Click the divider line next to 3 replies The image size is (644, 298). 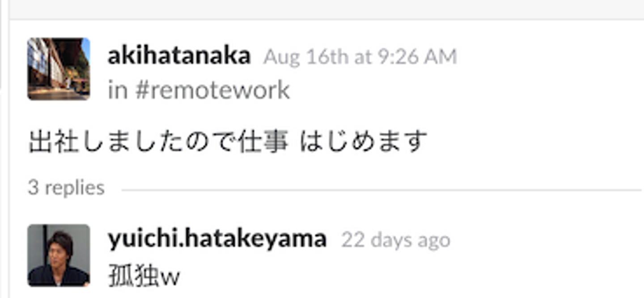pos(381,190)
